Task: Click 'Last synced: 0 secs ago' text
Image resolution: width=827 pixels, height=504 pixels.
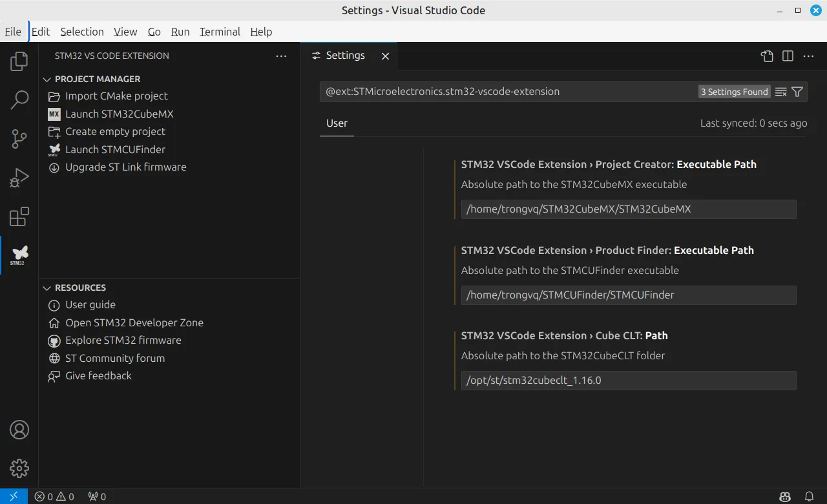Action: tap(754, 123)
